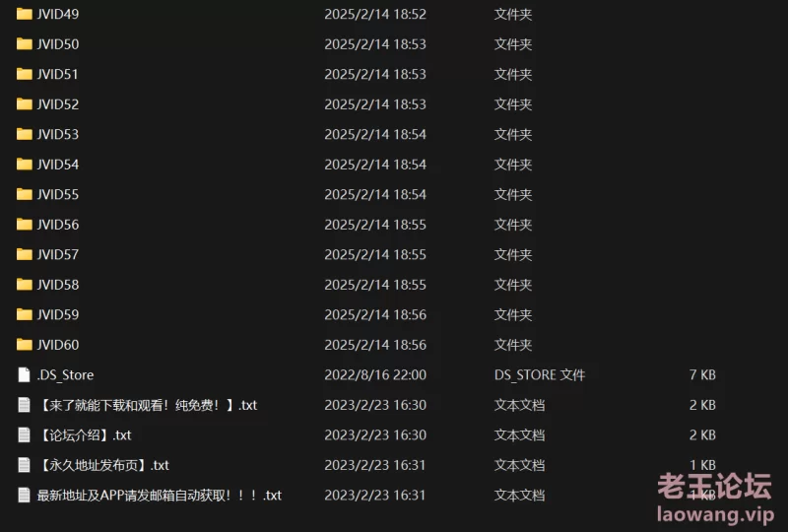This screenshot has height=532, width=788.
Task: Click the 【永久地址发布页】.txt document icon
Action: pyautogui.click(x=24, y=465)
